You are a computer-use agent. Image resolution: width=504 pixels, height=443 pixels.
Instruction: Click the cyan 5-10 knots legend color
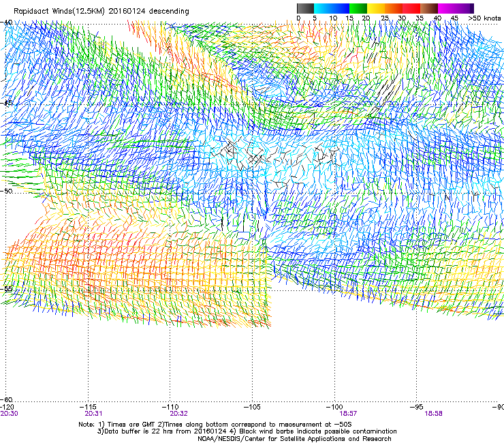coord(323,8)
